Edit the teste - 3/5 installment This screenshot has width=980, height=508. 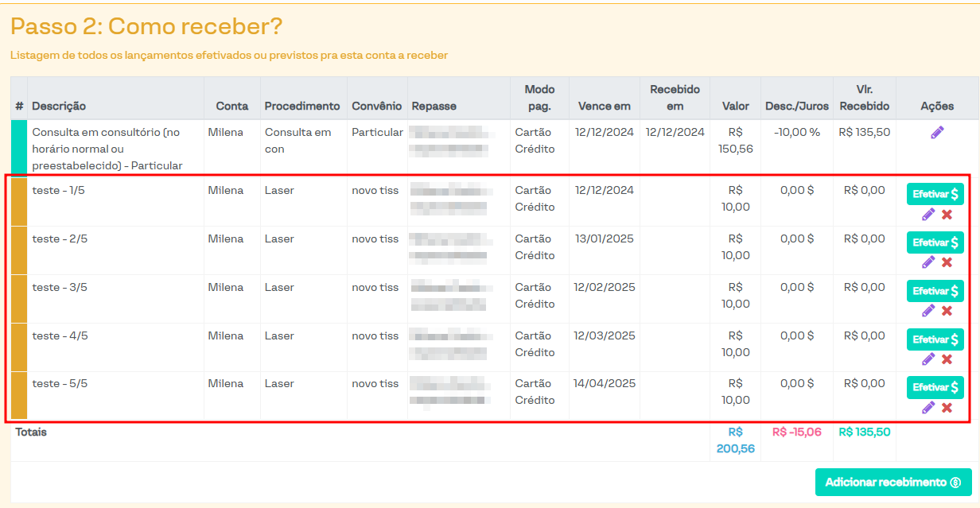tap(927, 311)
